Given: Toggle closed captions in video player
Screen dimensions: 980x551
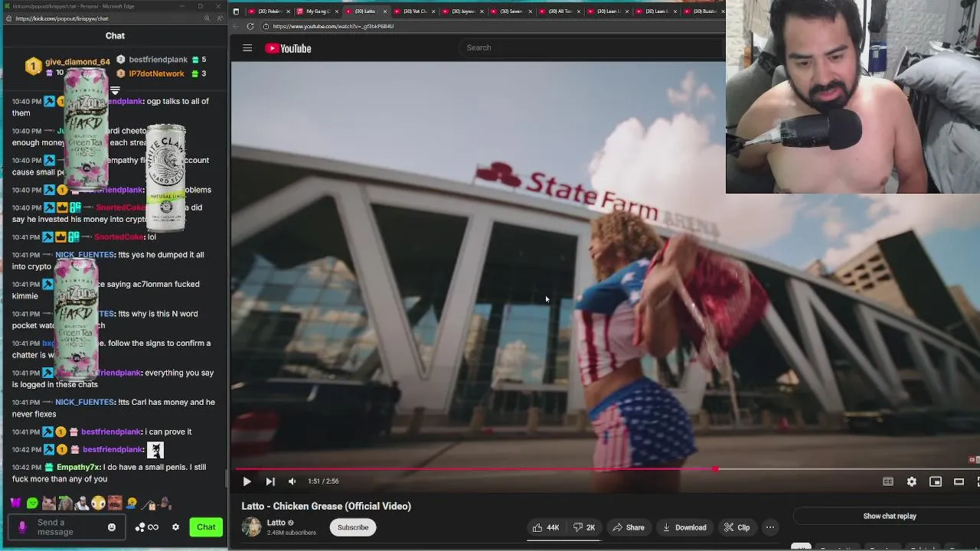Looking at the screenshot, I should click(888, 481).
